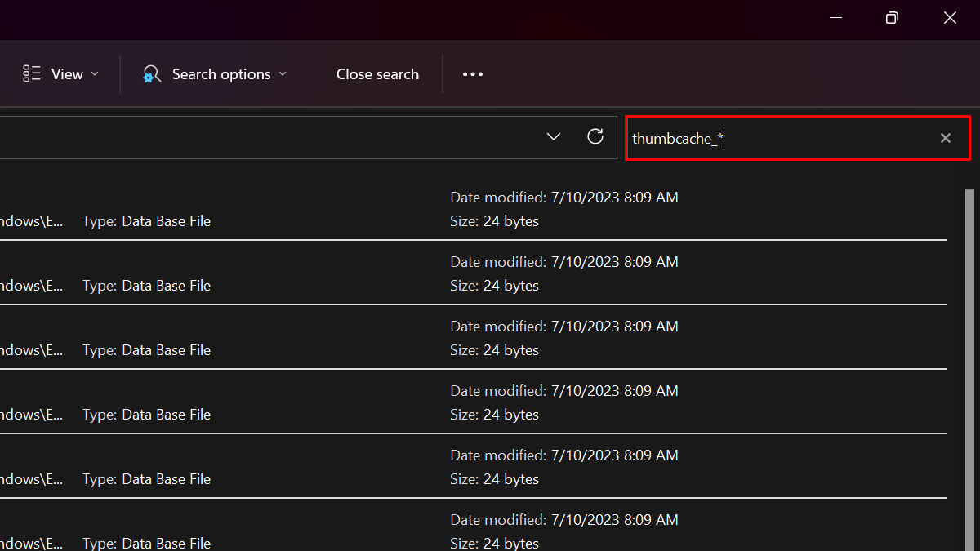Clear the thumbcache_* search text
Image resolution: width=980 pixels, height=551 pixels.
coord(945,138)
